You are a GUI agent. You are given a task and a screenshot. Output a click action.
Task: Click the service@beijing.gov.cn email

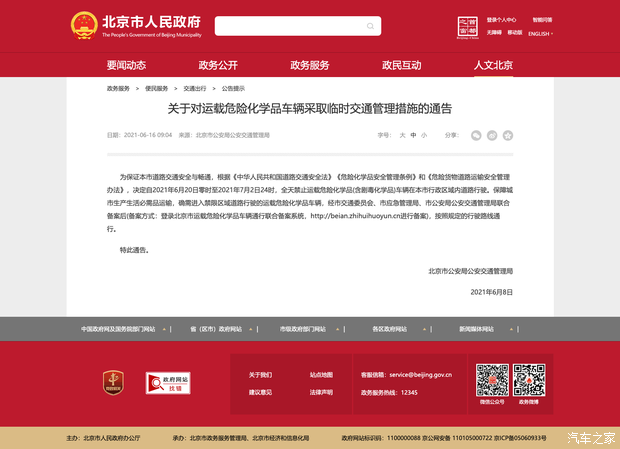(x=420, y=375)
